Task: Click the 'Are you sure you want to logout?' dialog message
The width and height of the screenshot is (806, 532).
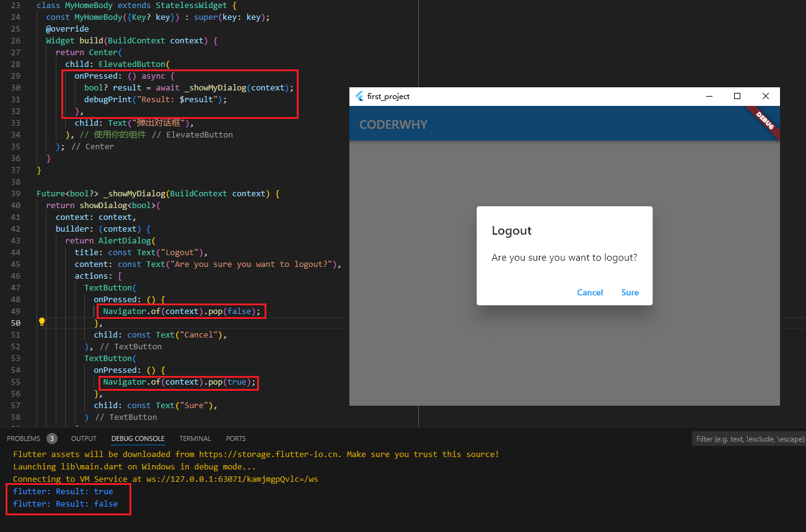Action: [x=564, y=258]
